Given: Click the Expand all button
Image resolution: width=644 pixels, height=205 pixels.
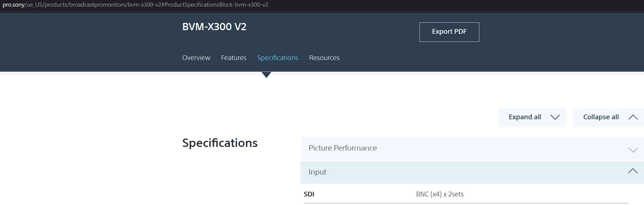Looking at the screenshot, I should click(532, 117).
